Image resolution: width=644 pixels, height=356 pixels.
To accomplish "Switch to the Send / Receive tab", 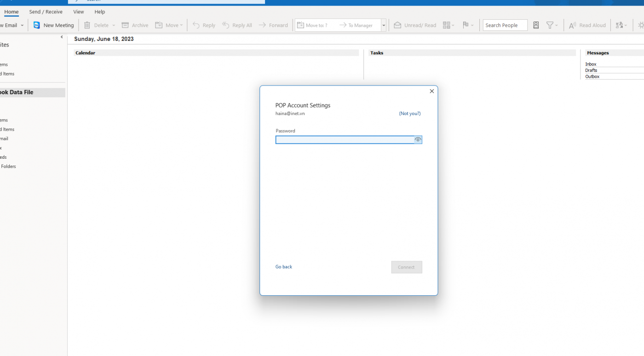I will 46,12.
